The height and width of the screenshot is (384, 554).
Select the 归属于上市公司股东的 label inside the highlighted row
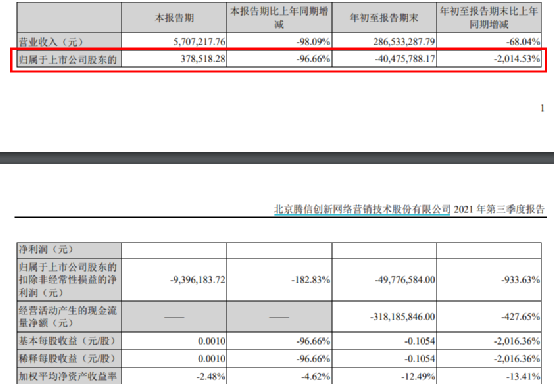click(67, 59)
